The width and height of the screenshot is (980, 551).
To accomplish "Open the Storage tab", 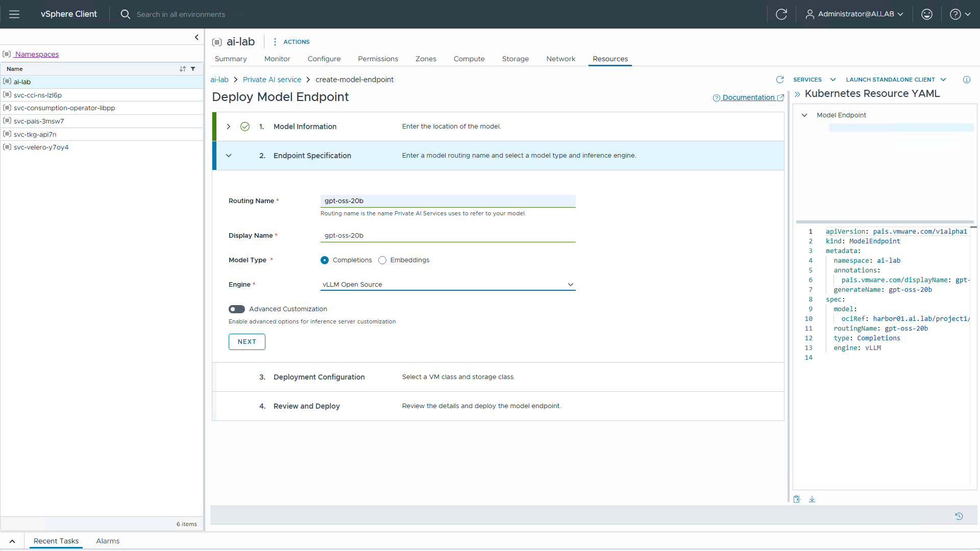I will (x=516, y=59).
